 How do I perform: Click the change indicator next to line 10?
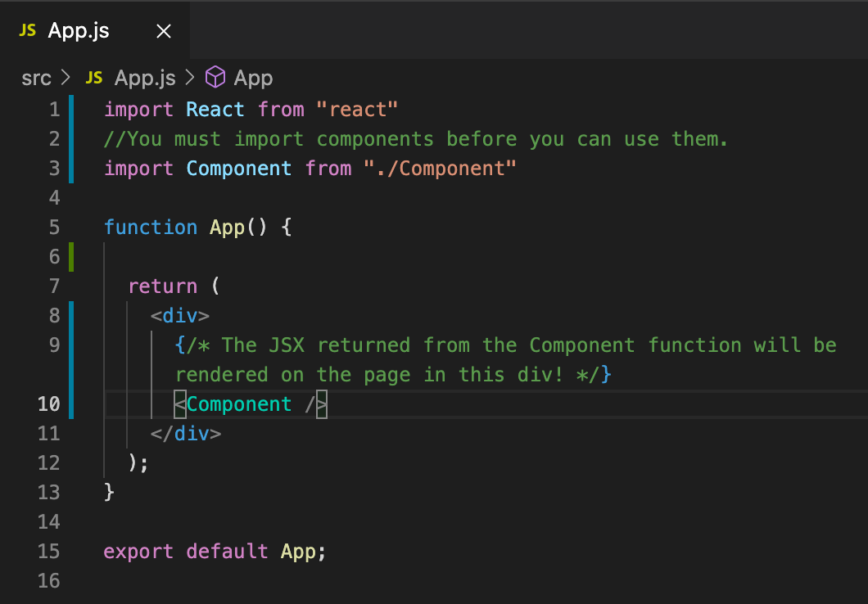click(x=70, y=403)
